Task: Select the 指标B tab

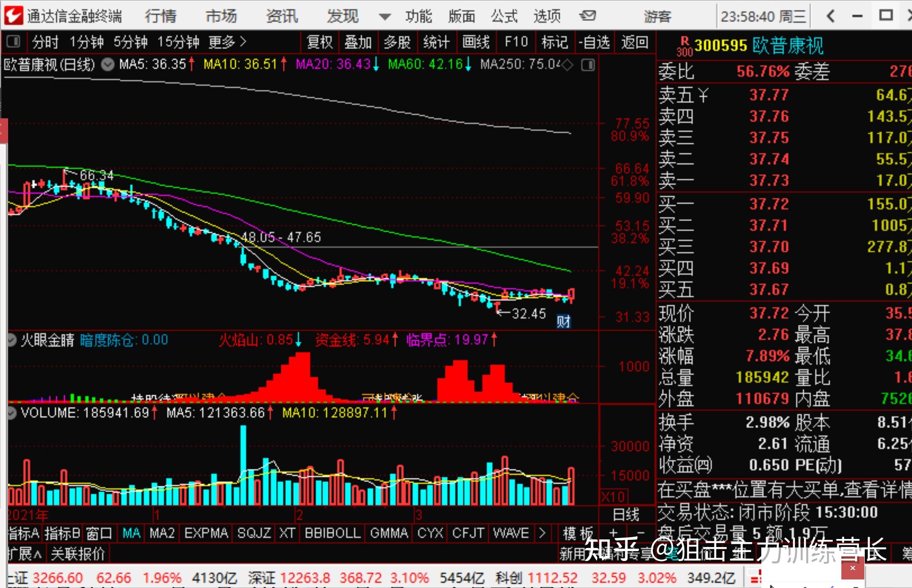Action: [x=63, y=533]
